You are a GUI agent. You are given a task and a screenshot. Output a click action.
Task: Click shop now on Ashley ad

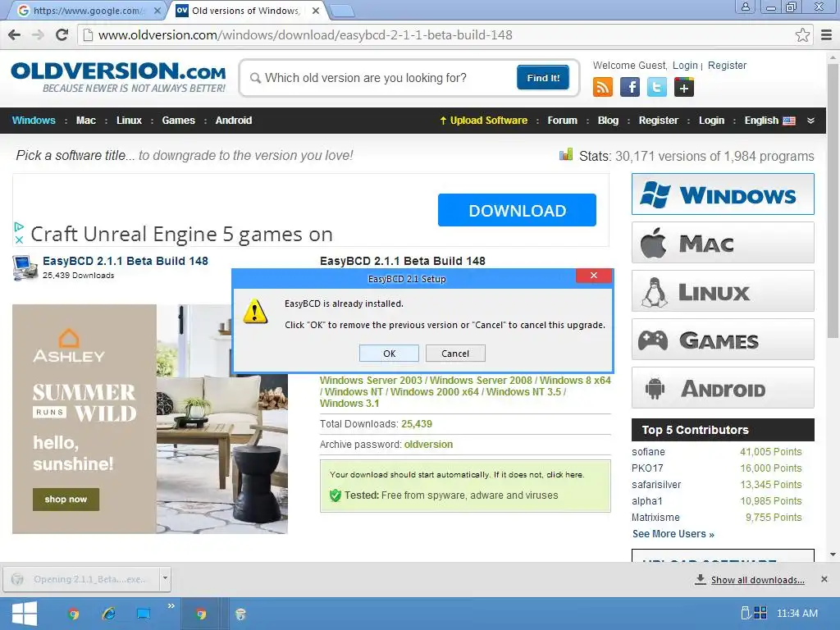66,500
